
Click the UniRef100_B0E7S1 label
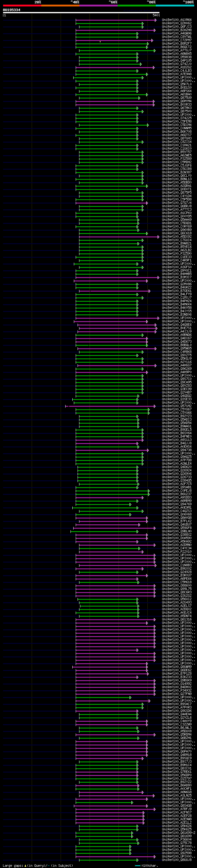[x=177, y=328]
